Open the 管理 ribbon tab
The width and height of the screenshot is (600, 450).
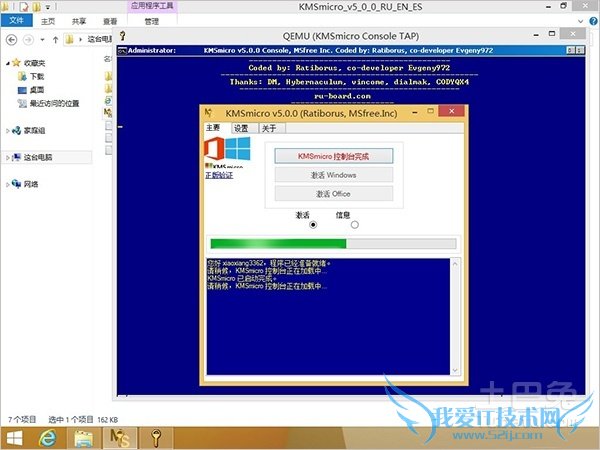(x=152, y=21)
